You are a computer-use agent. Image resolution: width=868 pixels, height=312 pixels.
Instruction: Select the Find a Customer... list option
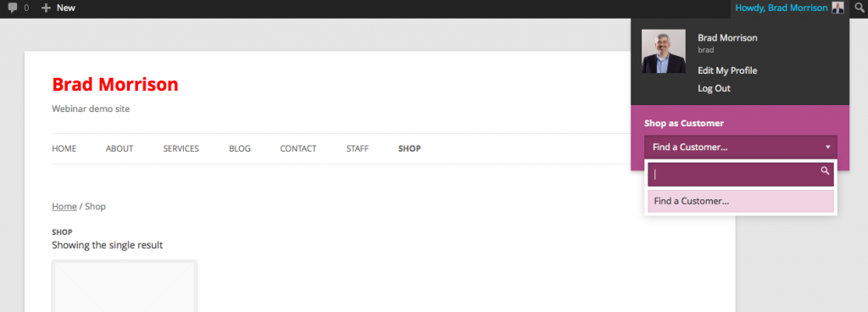pyautogui.click(x=741, y=202)
